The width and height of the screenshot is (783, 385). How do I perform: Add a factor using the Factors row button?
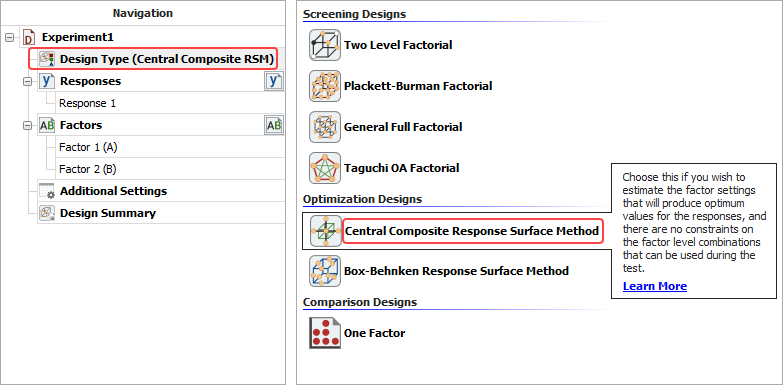click(x=274, y=125)
